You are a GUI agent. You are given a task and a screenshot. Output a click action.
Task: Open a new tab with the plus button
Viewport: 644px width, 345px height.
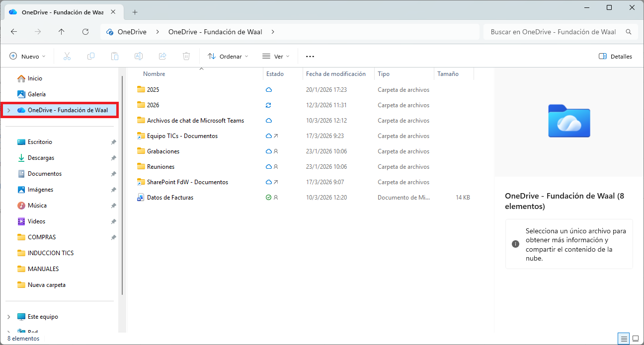point(135,12)
